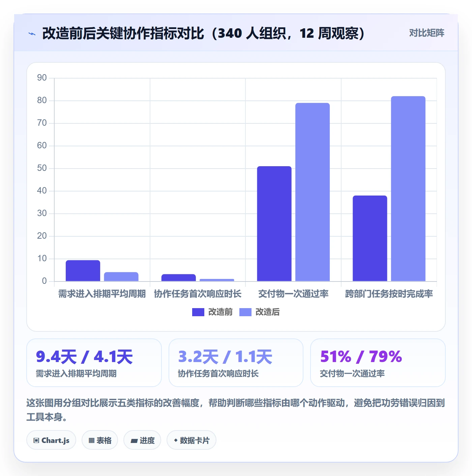Screen dimensions: 472x476
Task: Click the x-axis label 协作任务首次响应时长
Action: tap(198, 294)
